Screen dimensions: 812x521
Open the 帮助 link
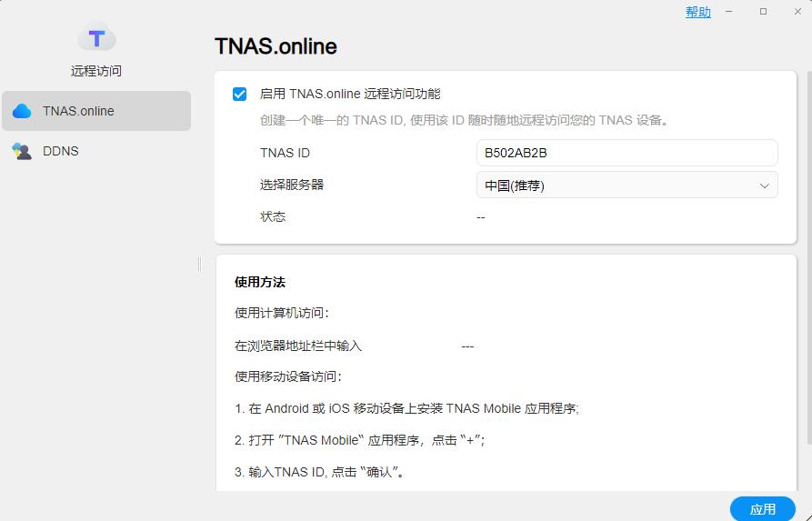pos(698,12)
